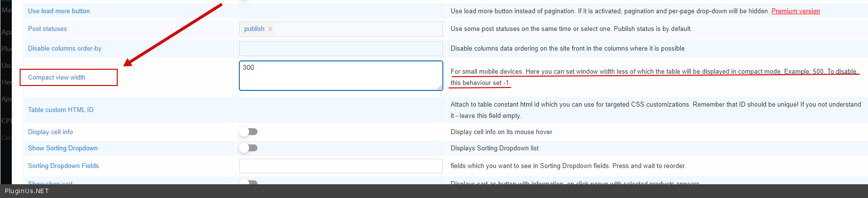The height and width of the screenshot is (198, 868).
Task: Open the Post statuses selection field
Action: coord(358,29)
